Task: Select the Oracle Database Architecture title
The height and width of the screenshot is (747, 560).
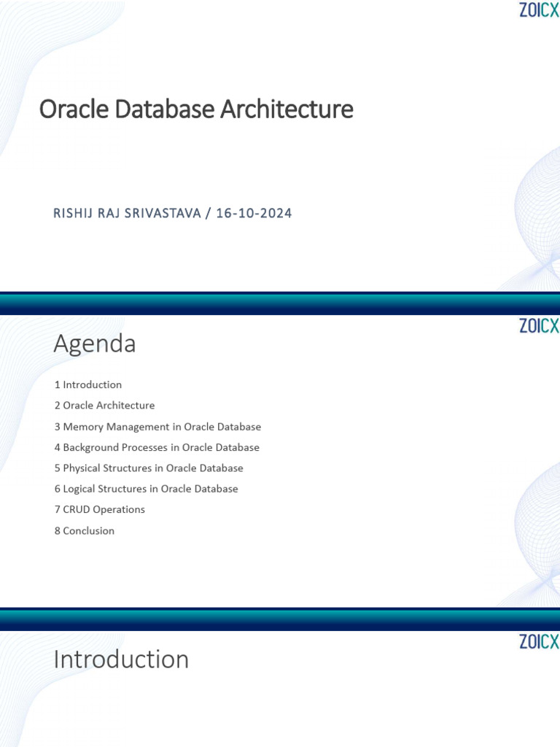Action: coord(196,109)
